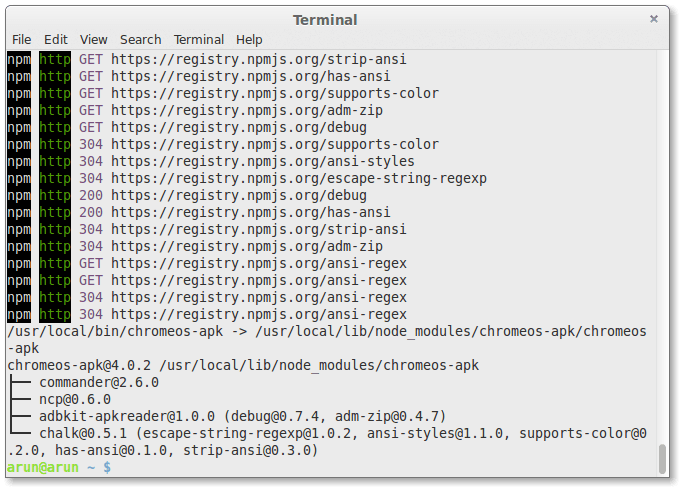Click the commander@2.6.0 dependency entry
Screen dimensions: 679x487
[99, 382]
